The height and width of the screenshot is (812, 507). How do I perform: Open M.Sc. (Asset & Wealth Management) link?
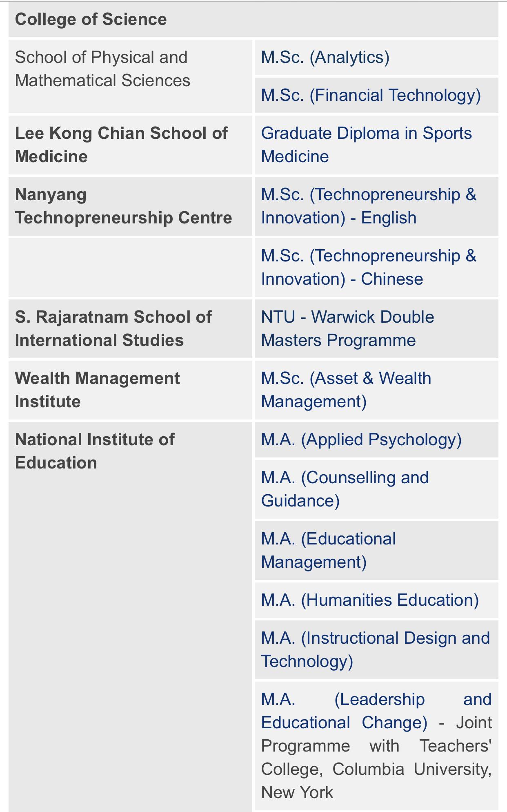[346, 390]
